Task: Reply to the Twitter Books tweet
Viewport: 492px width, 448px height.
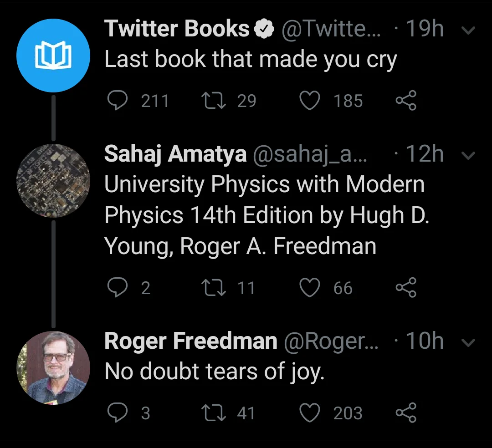Action: (x=117, y=101)
